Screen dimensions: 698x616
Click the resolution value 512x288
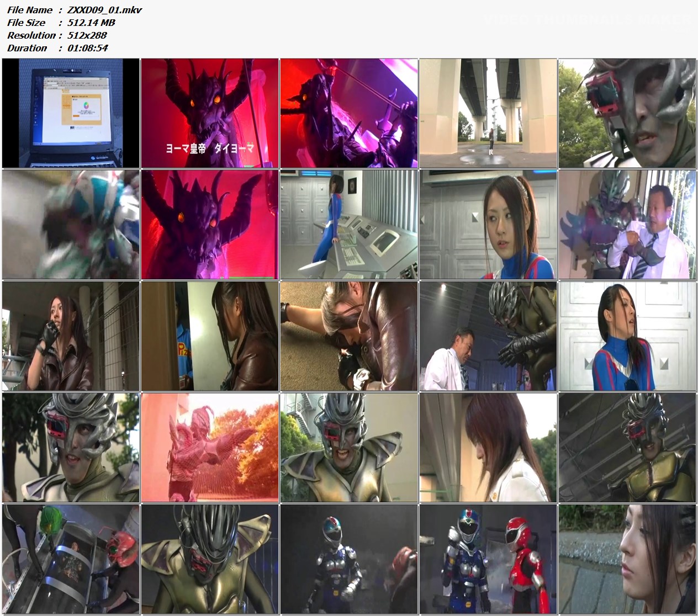87,35
